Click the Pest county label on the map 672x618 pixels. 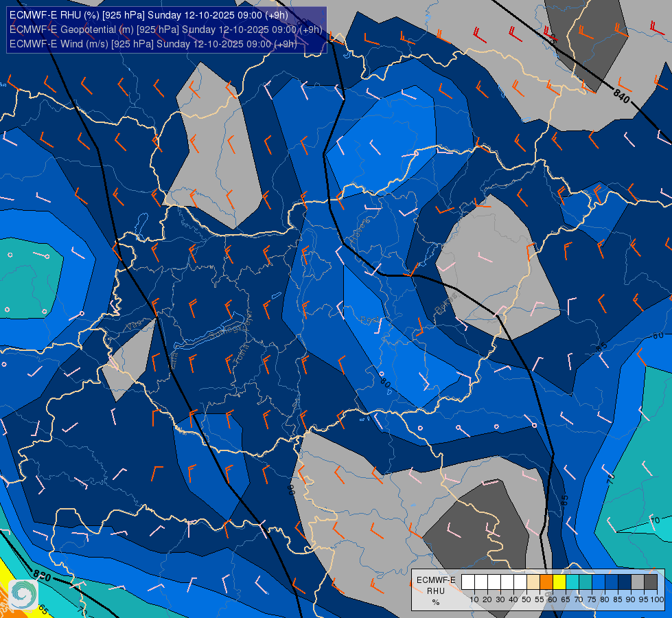370,320
